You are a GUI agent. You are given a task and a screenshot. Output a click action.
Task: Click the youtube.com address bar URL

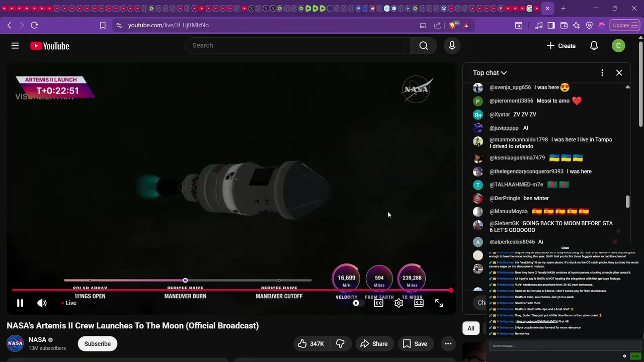coord(168,25)
